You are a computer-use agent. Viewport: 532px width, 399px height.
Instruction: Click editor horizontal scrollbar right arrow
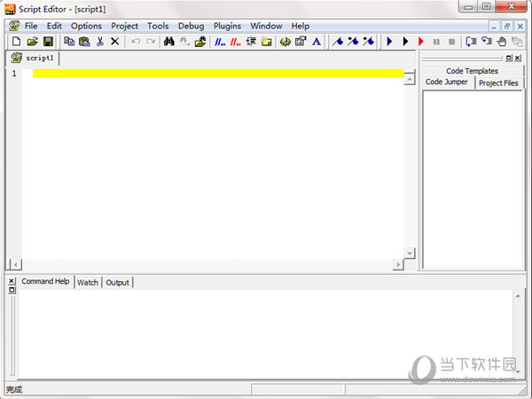point(398,264)
